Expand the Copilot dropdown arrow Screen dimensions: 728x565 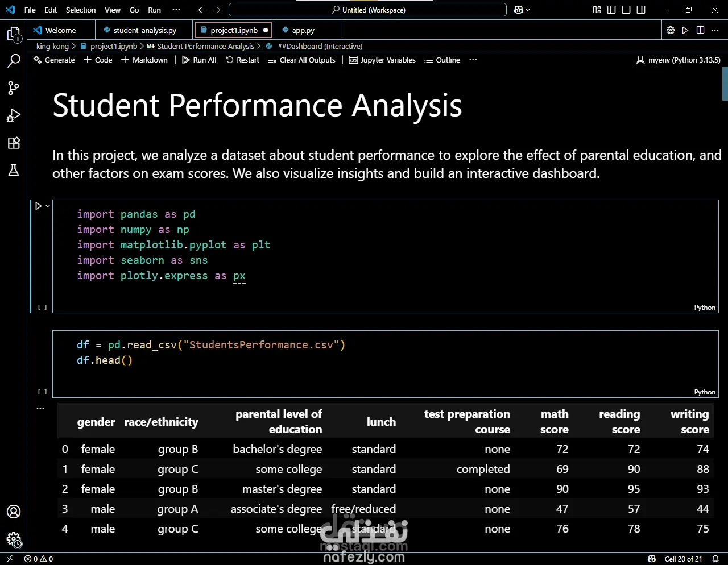tap(528, 10)
